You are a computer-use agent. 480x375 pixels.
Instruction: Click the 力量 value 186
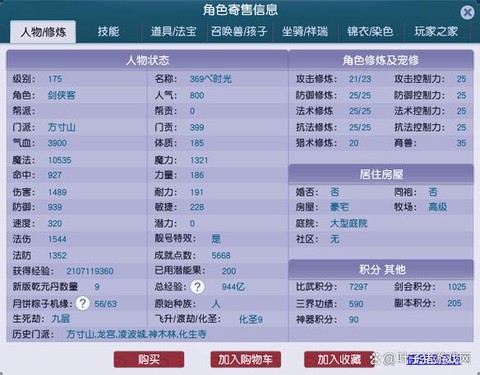tap(197, 175)
